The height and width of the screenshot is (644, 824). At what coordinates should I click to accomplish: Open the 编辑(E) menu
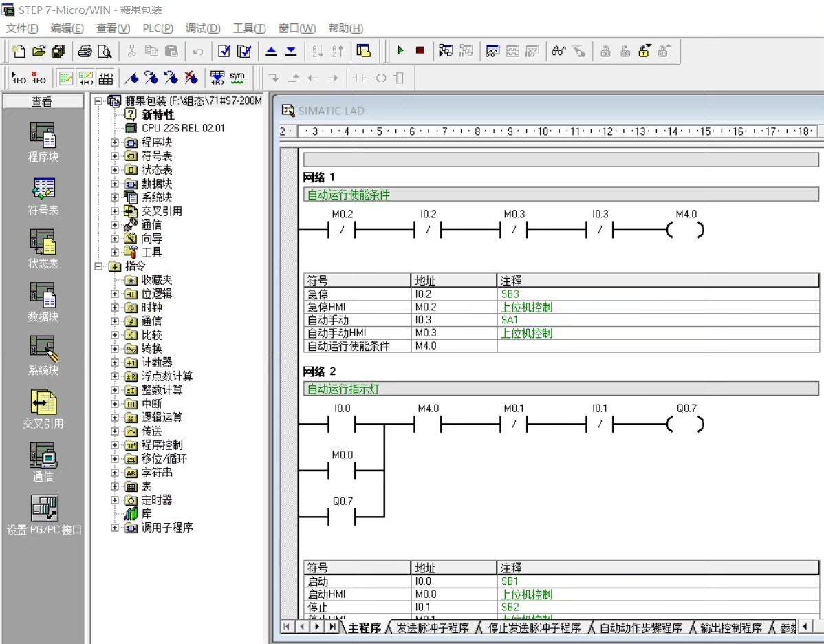tap(67, 28)
